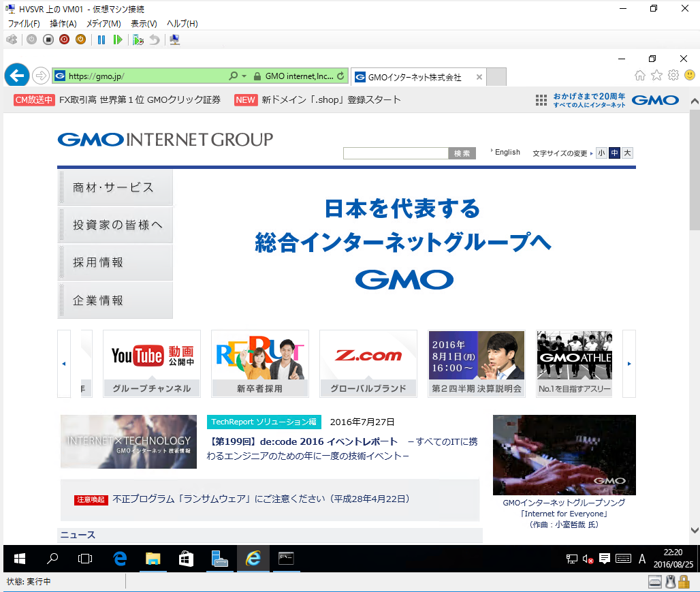The image size is (700, 592).
Task: Open 商材・サービス side menu
Action: pyautogui.click(x=115, y=187)
